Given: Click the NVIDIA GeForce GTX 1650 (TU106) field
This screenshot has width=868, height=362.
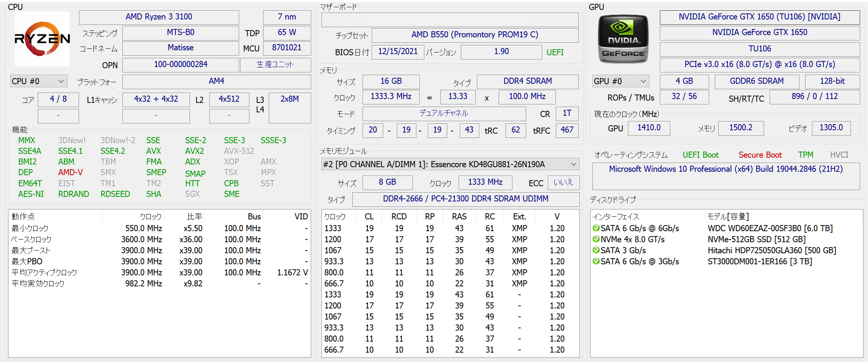Looking at the screenshot, I should 760,17.
